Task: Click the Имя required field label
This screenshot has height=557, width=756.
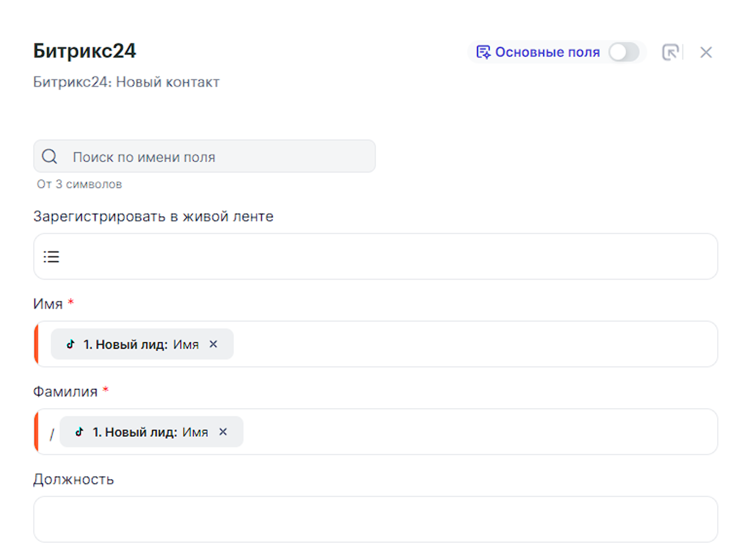Action: [53, 304]
